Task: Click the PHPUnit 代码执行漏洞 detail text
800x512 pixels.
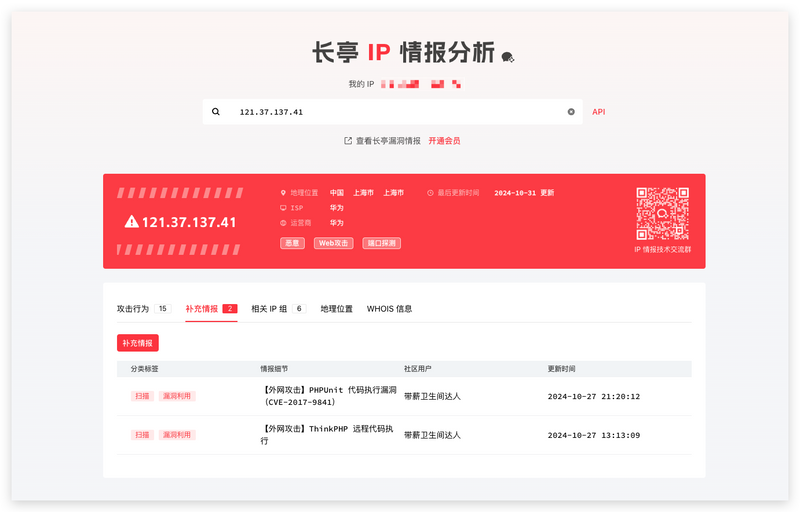Action: point(329,396)
